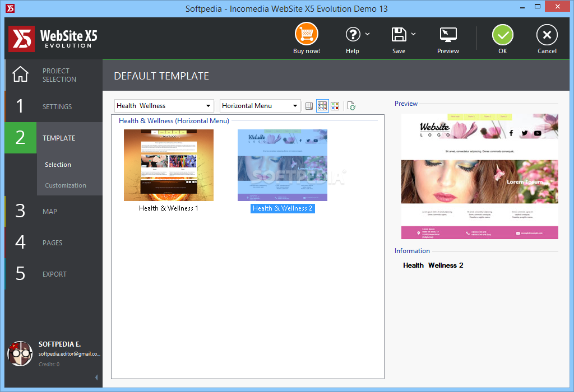Close the WebSite X5 window
Screen dimensions: 574x392
point(558,6)
